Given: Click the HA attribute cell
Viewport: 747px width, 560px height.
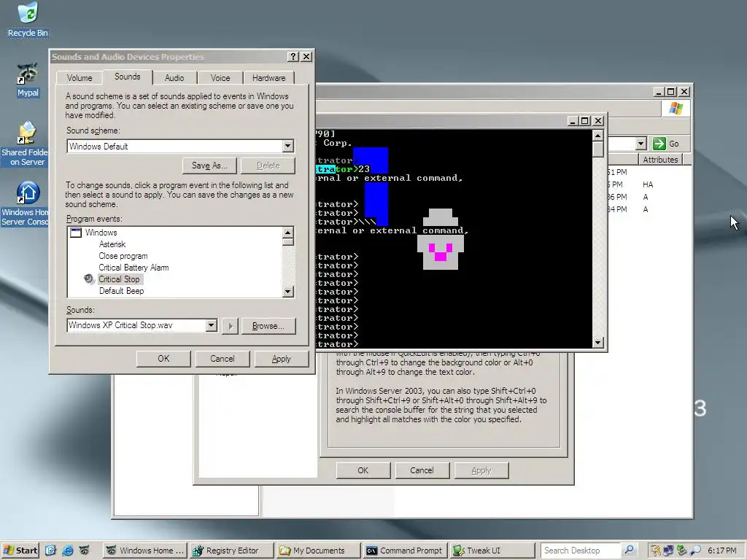Looking at the screenshot, I should (648, 184).
